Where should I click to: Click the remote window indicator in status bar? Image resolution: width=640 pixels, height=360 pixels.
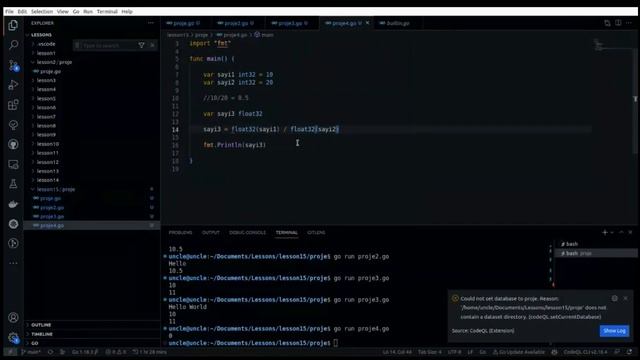click(x=10, y=352)
